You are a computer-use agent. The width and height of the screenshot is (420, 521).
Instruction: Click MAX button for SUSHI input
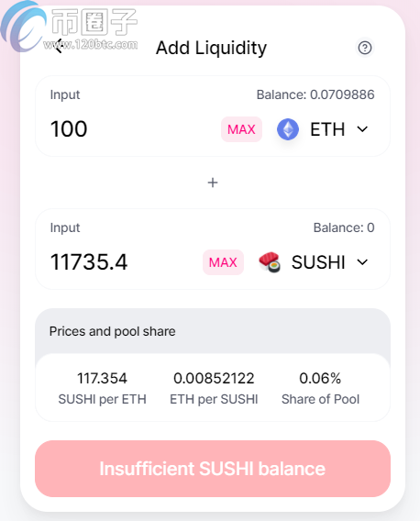[x=223, y=262]
